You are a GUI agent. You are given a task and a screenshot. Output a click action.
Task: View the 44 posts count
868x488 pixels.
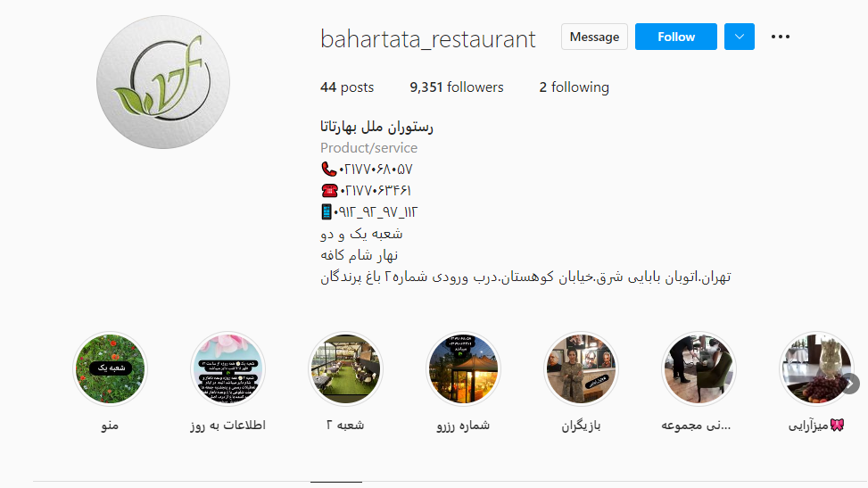[347, 87]
